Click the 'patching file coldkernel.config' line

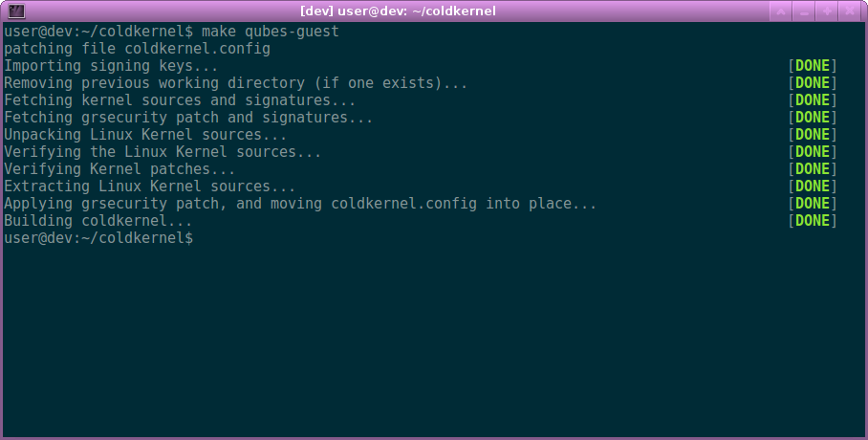pos(138,49)
